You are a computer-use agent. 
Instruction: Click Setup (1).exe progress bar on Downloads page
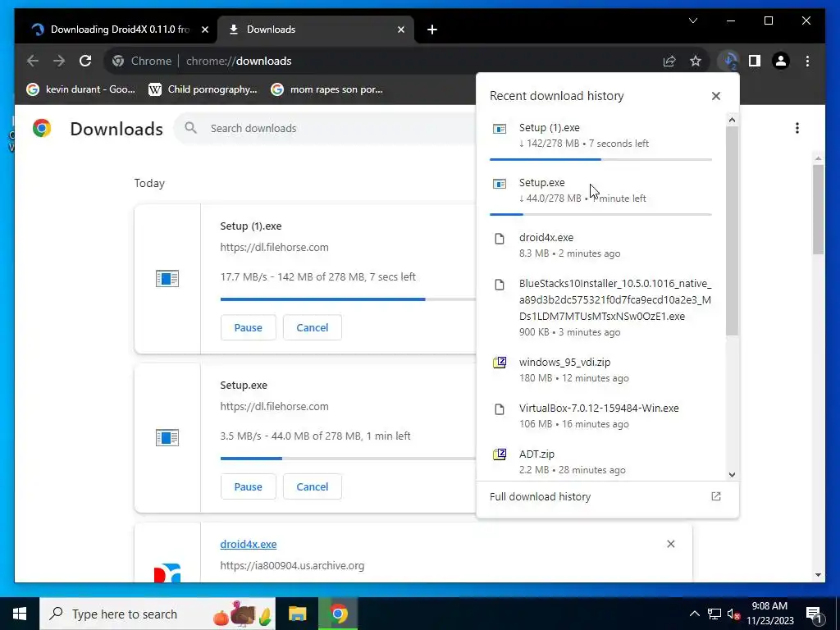348,299
